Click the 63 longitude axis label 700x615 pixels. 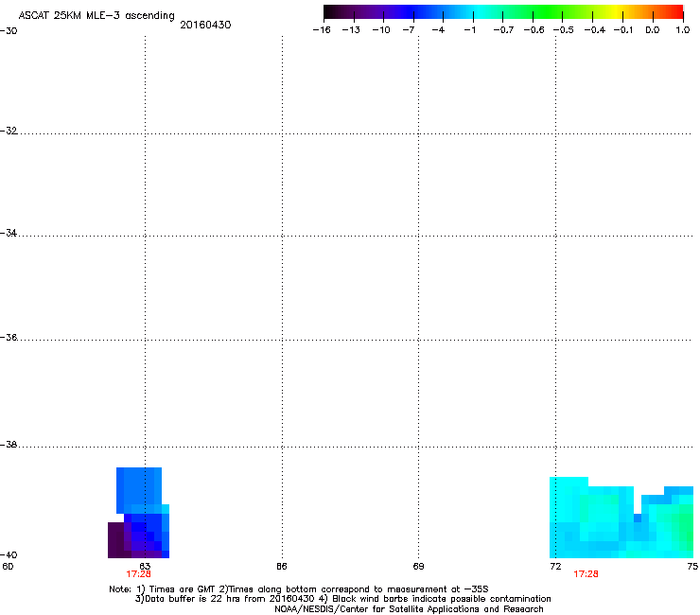[145, 567]
